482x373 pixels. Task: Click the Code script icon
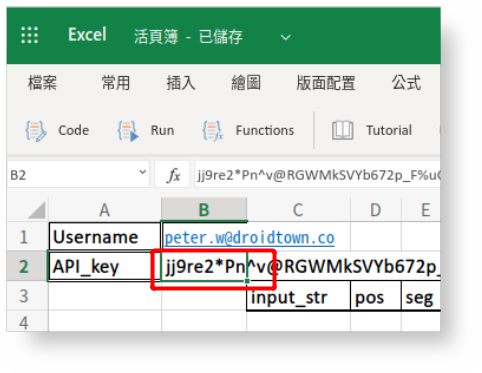tap(36, 131)
